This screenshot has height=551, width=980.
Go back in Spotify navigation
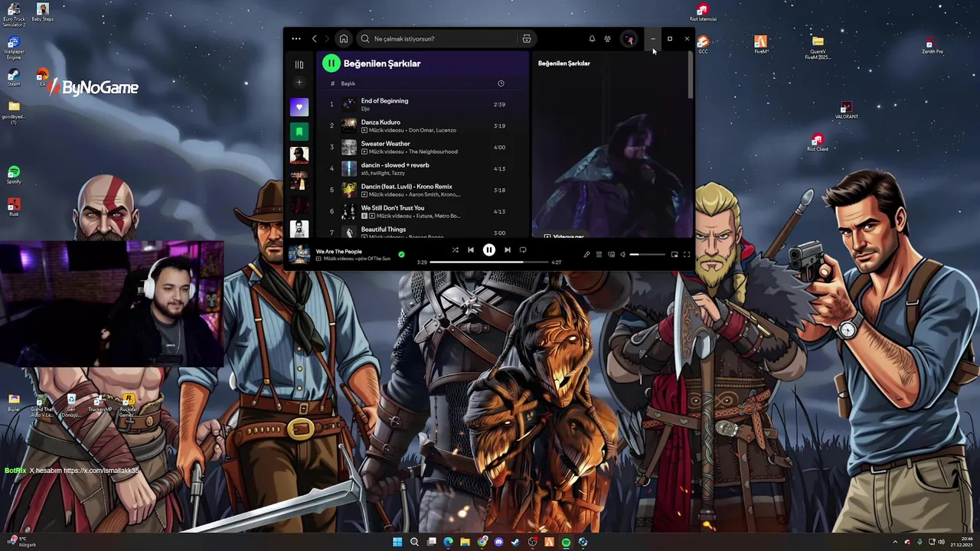coord(314,39)
